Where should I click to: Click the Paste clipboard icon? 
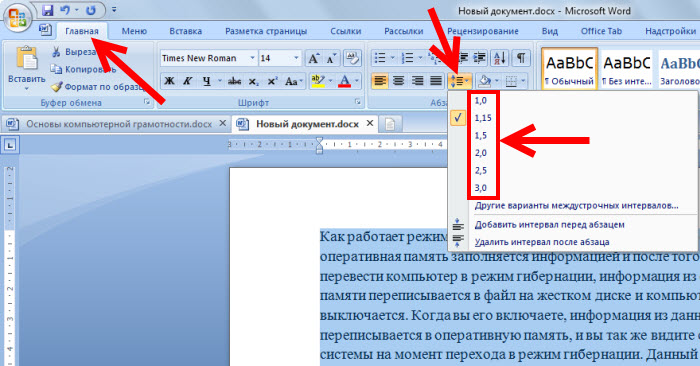tap(26, 58)
